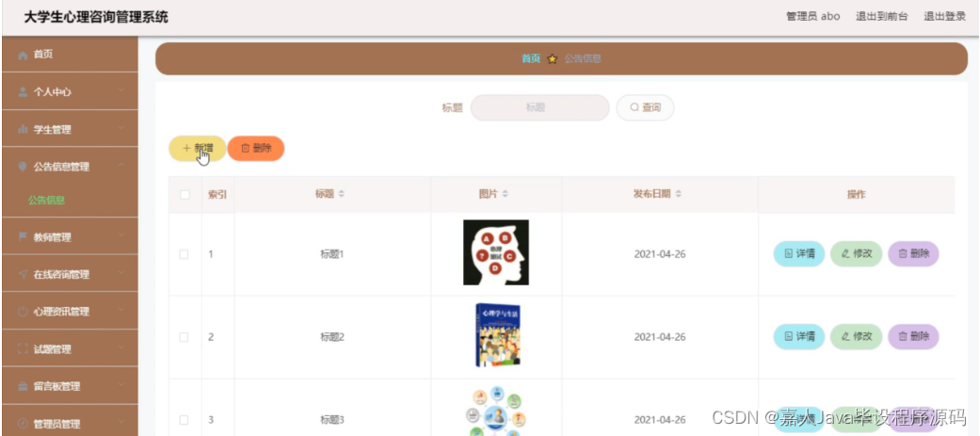Open the 公告信息 submenu item
Screen dimensions: 980x436
[x=47, y=201]
